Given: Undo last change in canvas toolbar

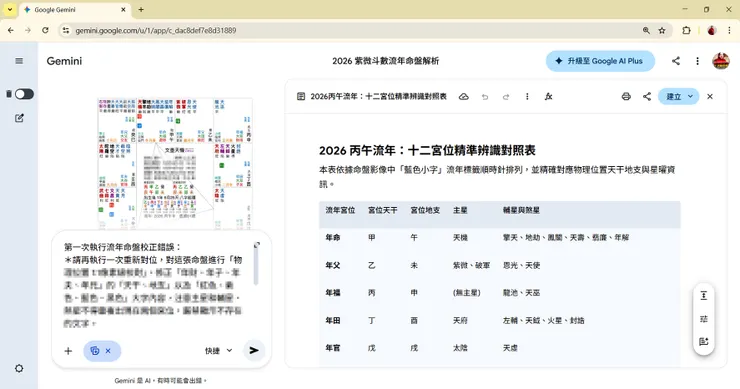Looking at the screenshot, I should coord(485,97).
